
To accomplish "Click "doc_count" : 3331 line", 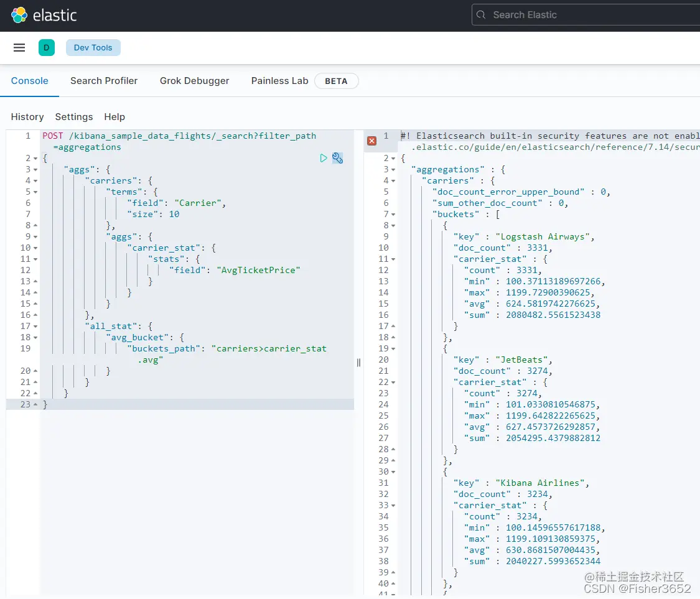I will tap(503, 248).
